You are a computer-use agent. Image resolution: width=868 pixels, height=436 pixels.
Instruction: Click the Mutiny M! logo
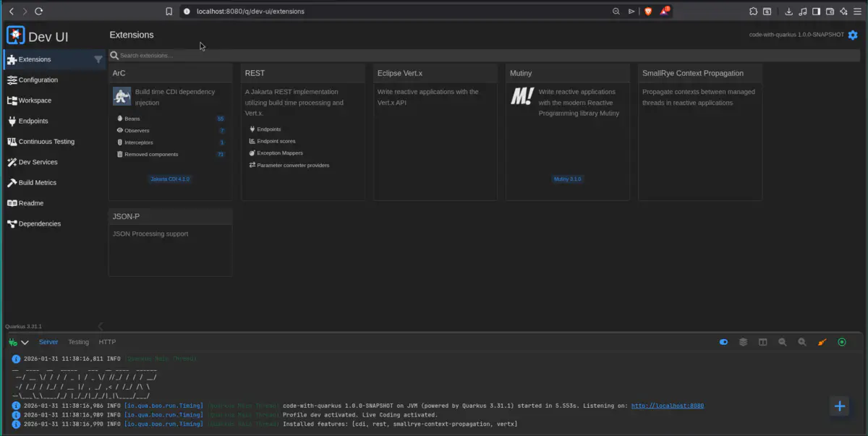pyautogui.click(x=522, y=96)
